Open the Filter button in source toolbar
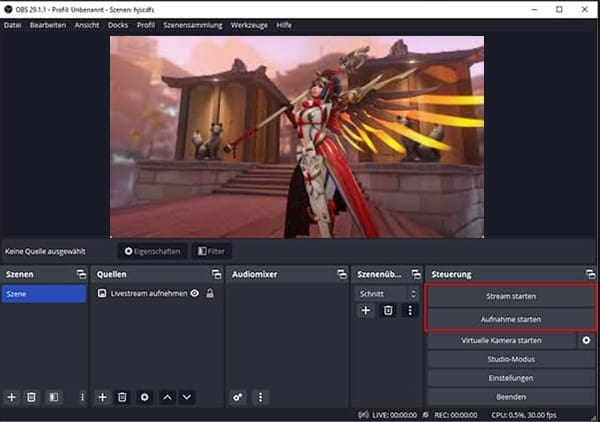Viewport: 600px width, 422px height. point(211,251)
